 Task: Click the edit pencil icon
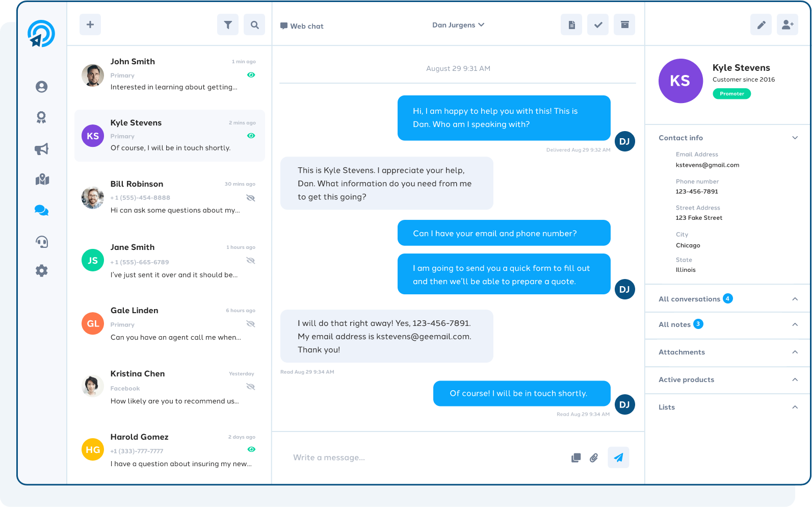[761, 24]
